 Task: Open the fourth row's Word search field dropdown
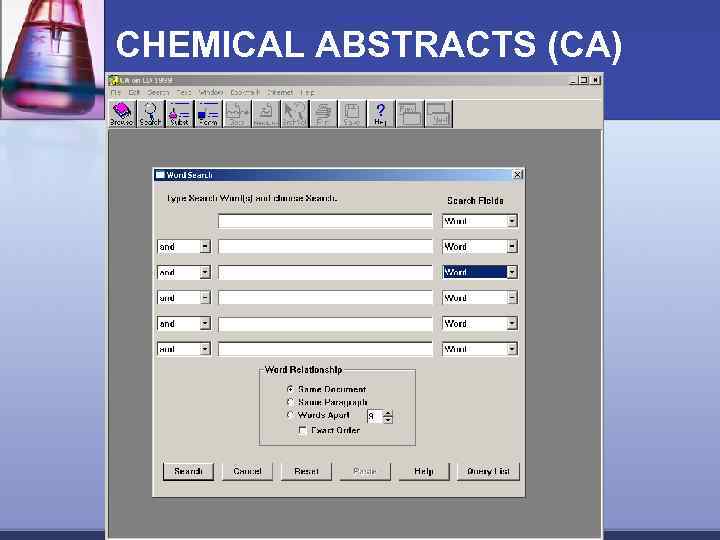point(512,298)
